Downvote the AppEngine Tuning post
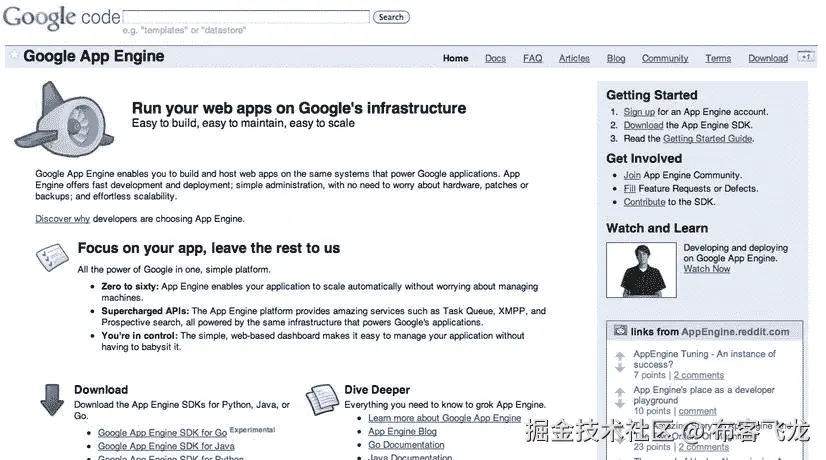 point(620,367)
